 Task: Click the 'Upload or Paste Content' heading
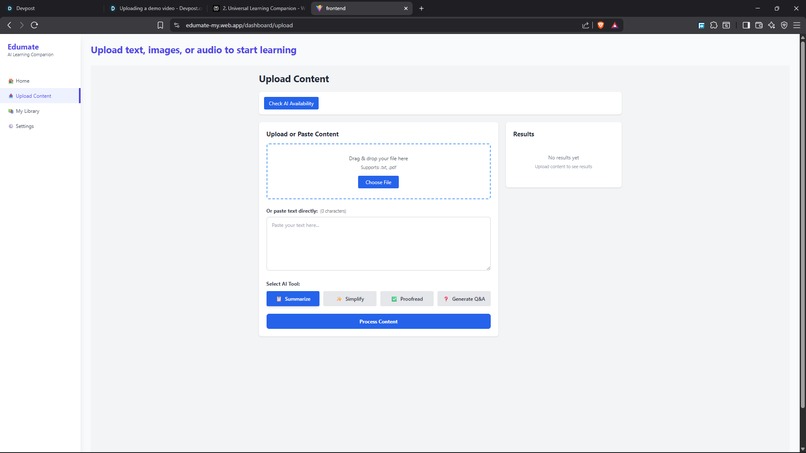(x=302, y=134)
